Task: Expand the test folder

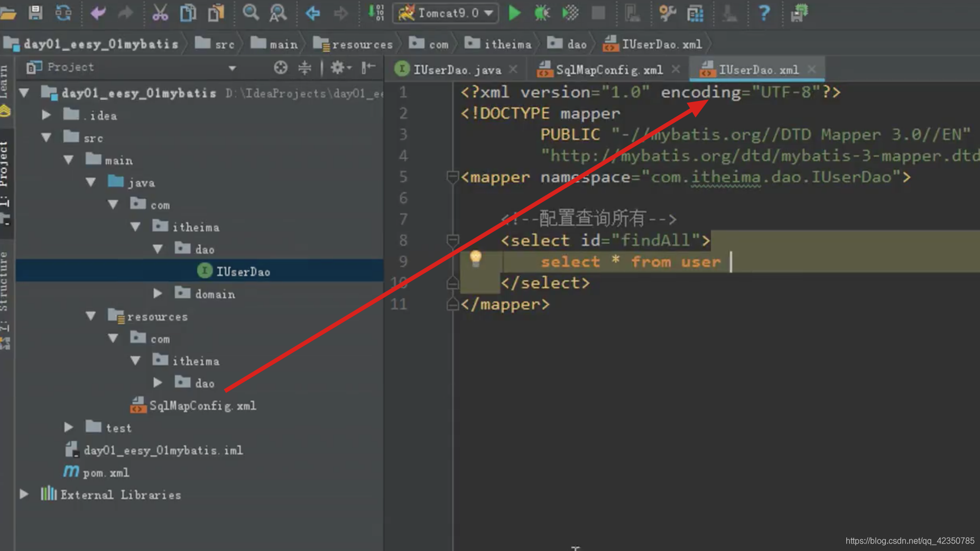Action: pyautogui.click(x=69, y=427)
